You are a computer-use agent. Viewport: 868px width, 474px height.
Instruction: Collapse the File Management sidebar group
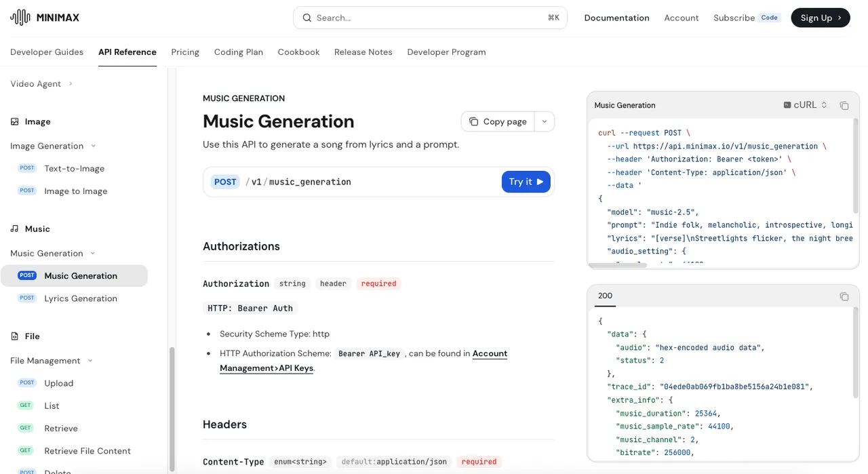click(x=90, y=361)
